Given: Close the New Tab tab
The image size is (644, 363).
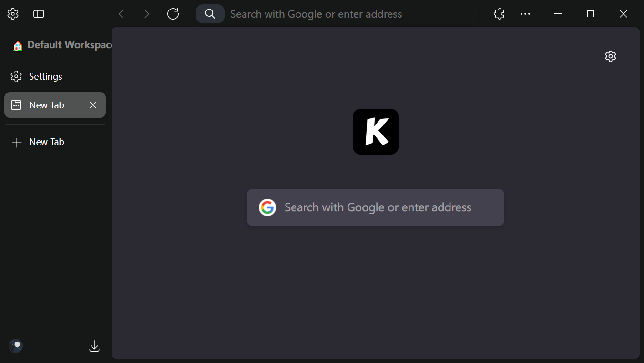Looking at the screenshot, I should [x=93, y=105].
